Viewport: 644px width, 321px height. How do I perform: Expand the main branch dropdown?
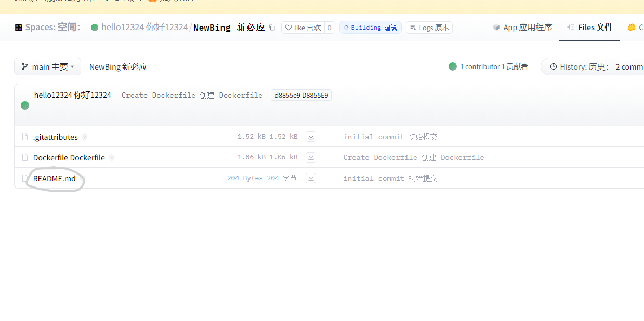47,66
